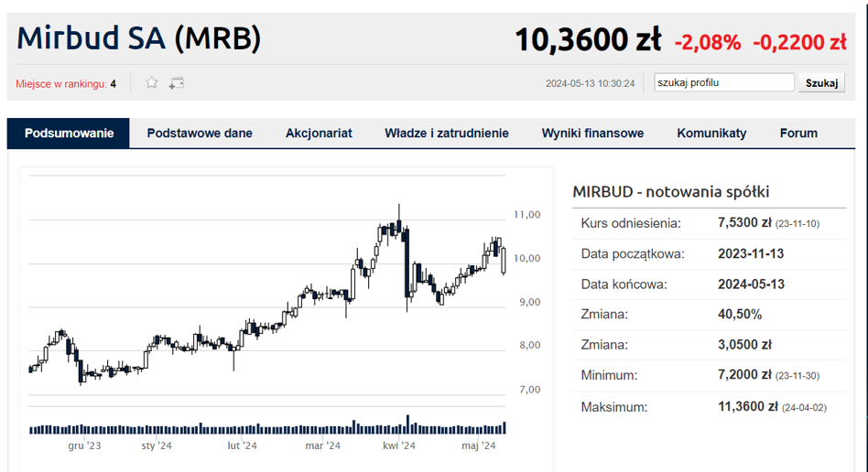Open the Wyniki finansowe tab
The image size is (868, 472).
pyautogui.click(x=592, y=133)
